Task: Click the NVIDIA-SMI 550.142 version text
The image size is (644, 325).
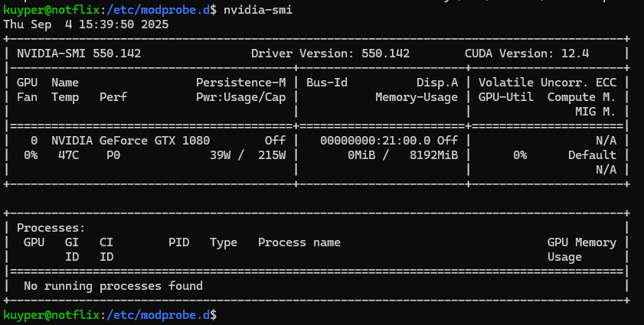Action: (79, 54)
